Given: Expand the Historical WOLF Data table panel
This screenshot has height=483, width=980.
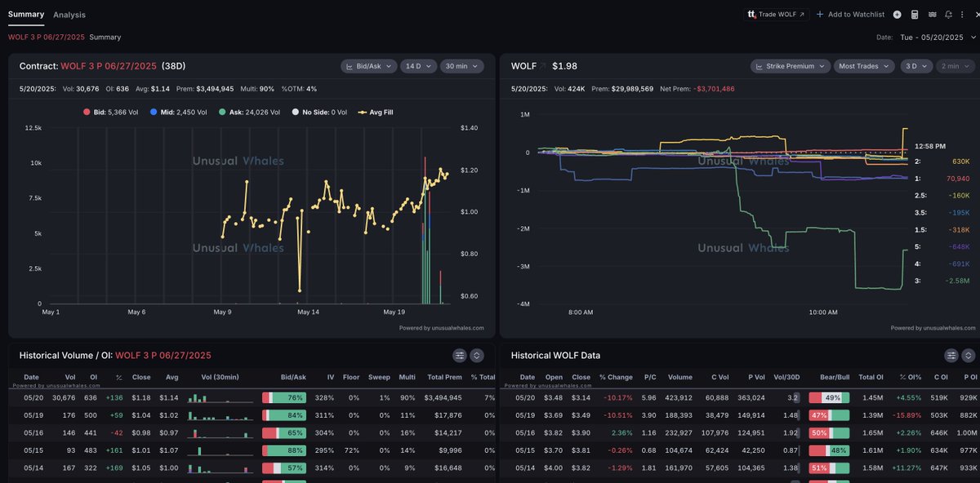Looking at the screenshot, I should (x=969, y=355).
